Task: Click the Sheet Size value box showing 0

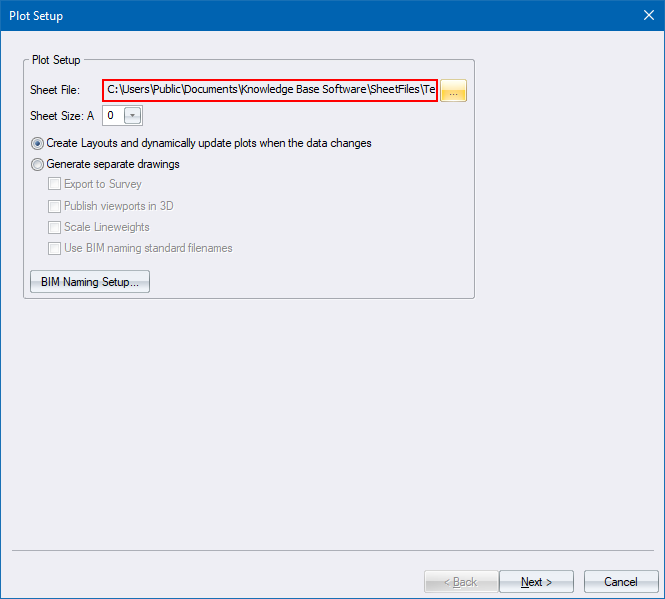Action: (111, 116)
